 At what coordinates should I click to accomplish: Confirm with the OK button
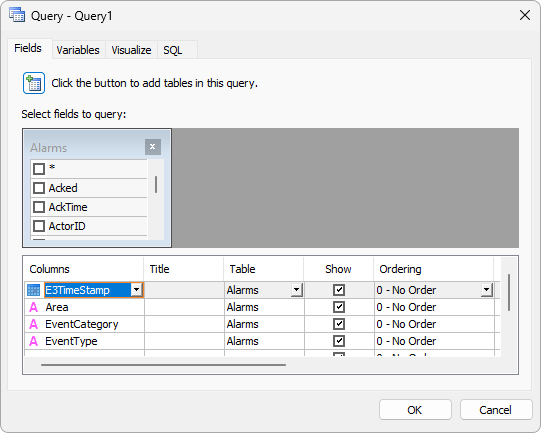(415, 410)
